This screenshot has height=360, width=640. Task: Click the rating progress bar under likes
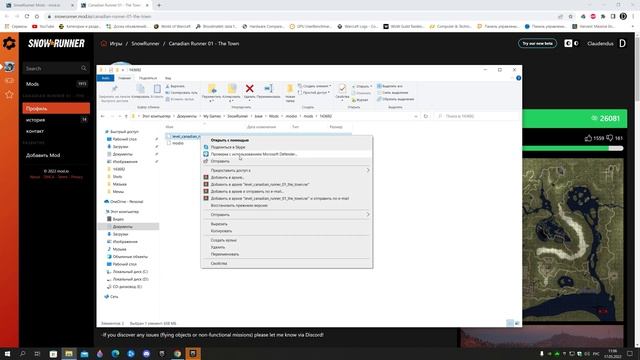[x=573, y=149]
